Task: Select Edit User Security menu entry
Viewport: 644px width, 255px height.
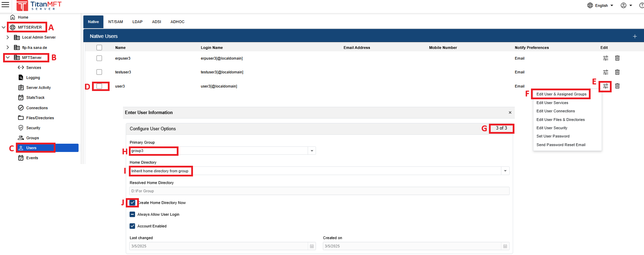Action: tap(552, 128)
